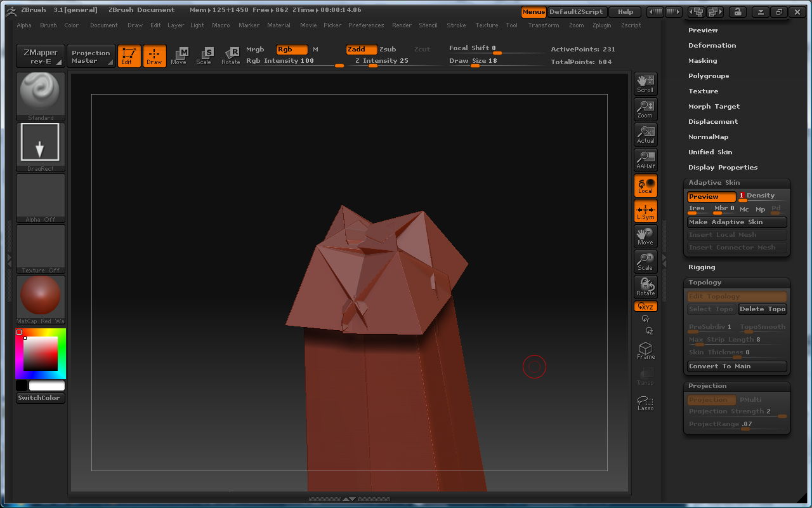Click the Zoom canvas icon
812x508 pixels.
click(645, 109)
